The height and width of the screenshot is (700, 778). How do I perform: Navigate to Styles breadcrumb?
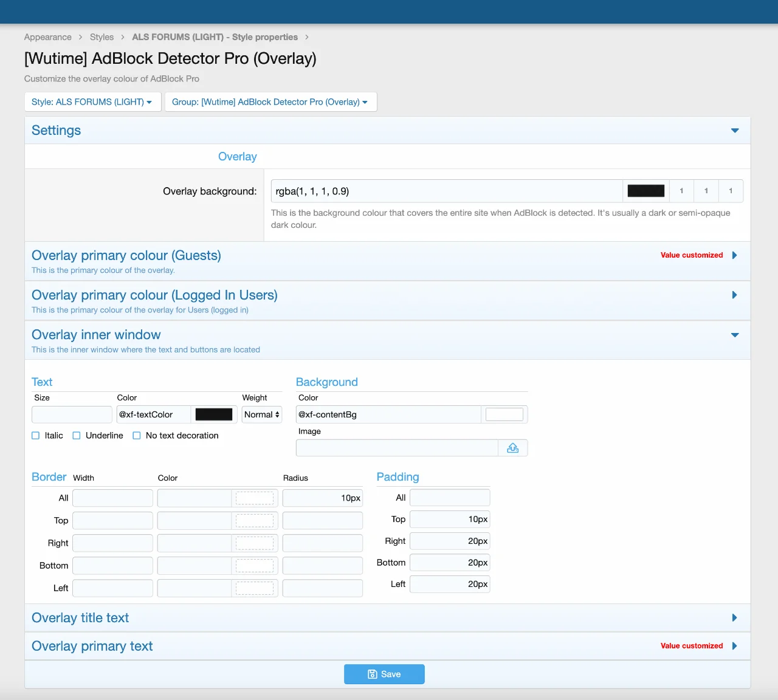click(x=102, y=37)
